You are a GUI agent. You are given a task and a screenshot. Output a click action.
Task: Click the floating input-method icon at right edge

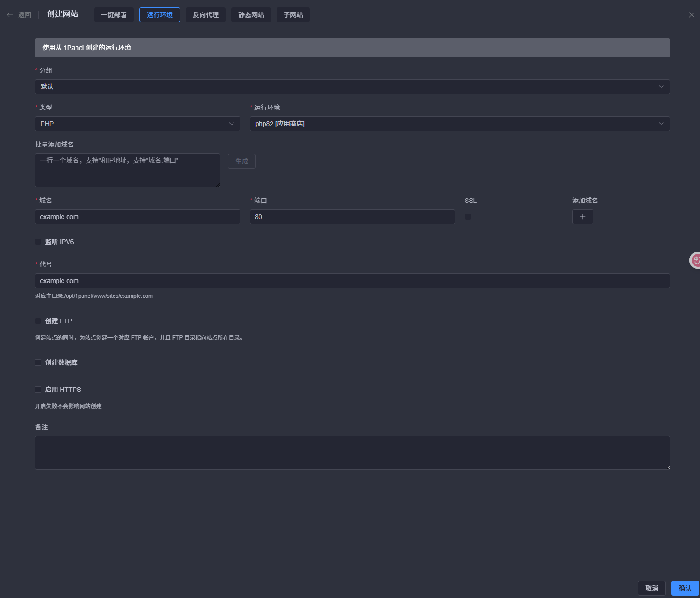pyautogui.click(x=695, y=260)
